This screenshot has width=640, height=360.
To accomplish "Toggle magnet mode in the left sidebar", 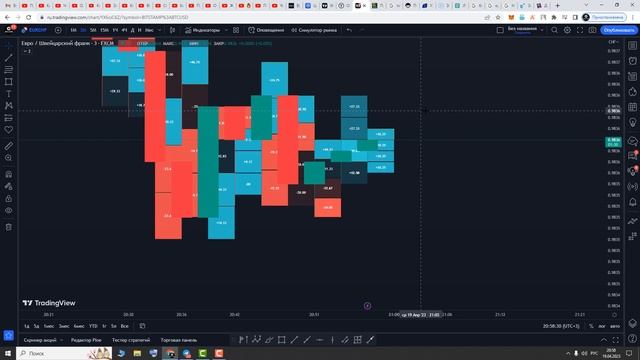I will point(9,174).
